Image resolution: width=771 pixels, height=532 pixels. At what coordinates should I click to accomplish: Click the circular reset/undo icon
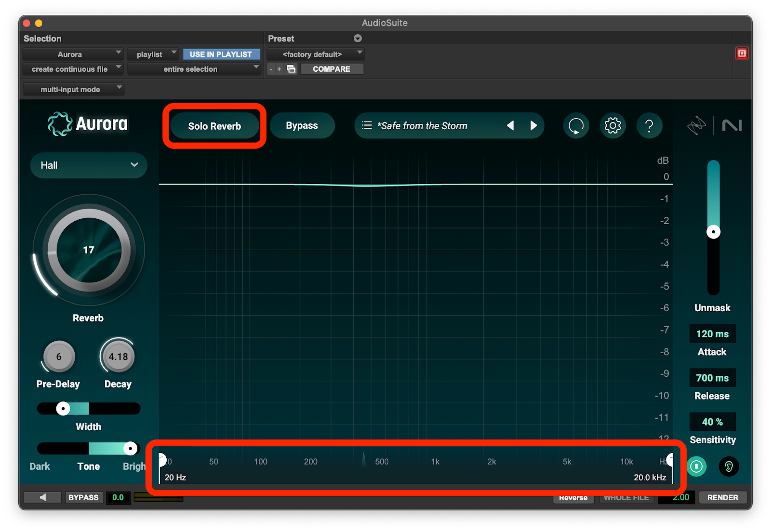pos(576,126)
